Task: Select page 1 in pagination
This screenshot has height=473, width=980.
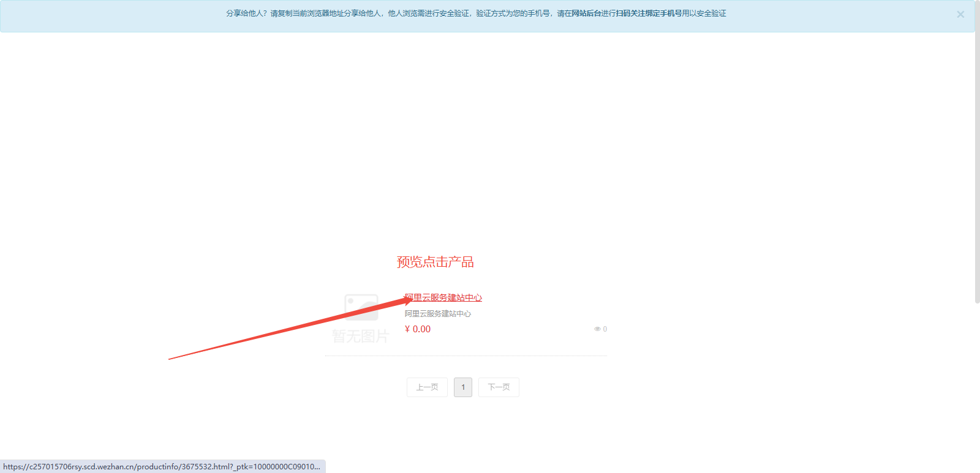Action: point(463,387)
